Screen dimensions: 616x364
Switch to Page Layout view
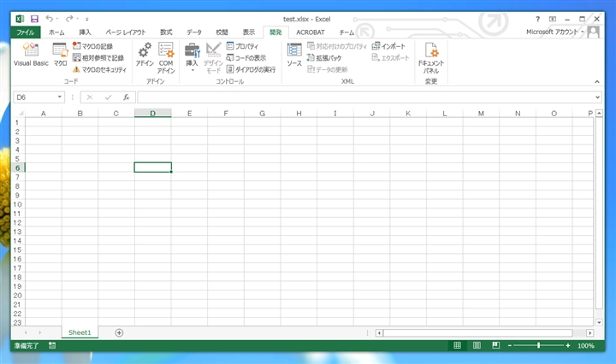[477, 345]
